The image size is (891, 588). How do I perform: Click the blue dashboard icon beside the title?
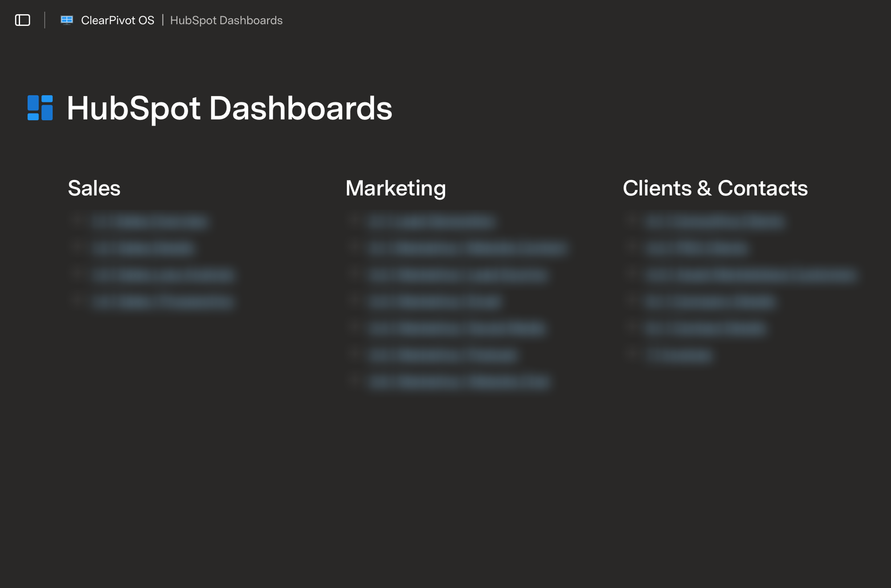coord(40,108)
